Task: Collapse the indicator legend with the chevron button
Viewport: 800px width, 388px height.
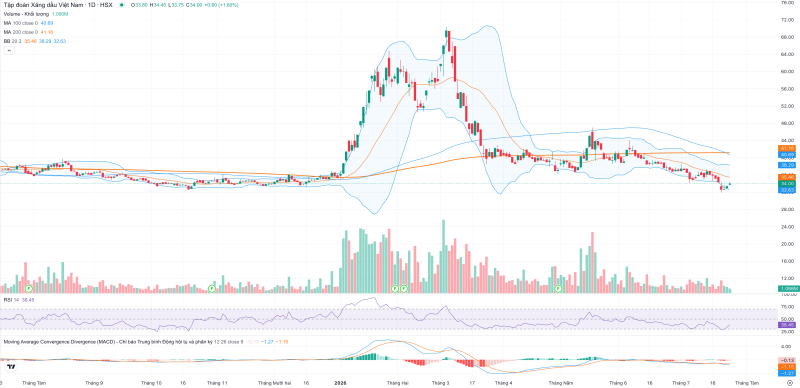Action: point(9,50)
